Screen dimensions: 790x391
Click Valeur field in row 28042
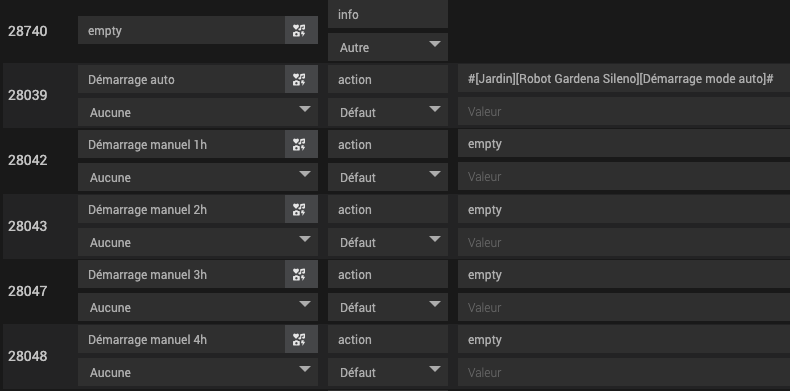coord(624,177)
